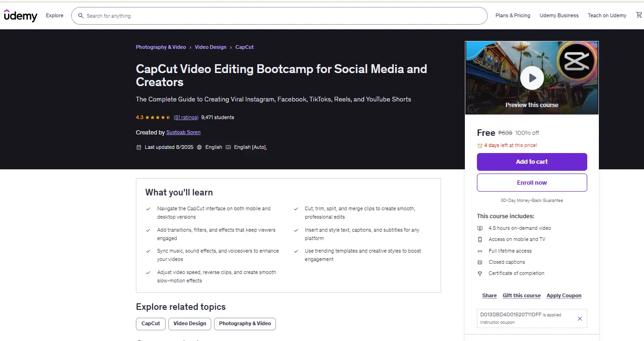Click the crossed-out ₱639 price
The height and width of the screenshot is (341, 644).
(x=505, y=133)
